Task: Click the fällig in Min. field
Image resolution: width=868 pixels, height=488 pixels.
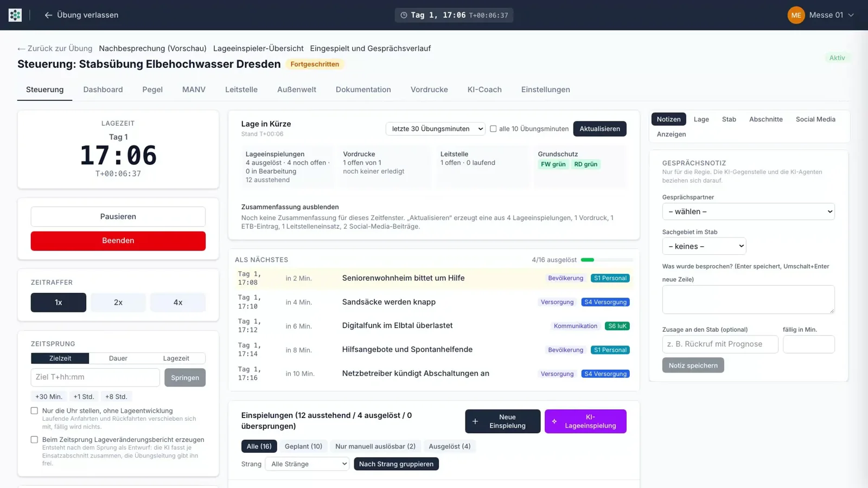Action: [809, 344]
